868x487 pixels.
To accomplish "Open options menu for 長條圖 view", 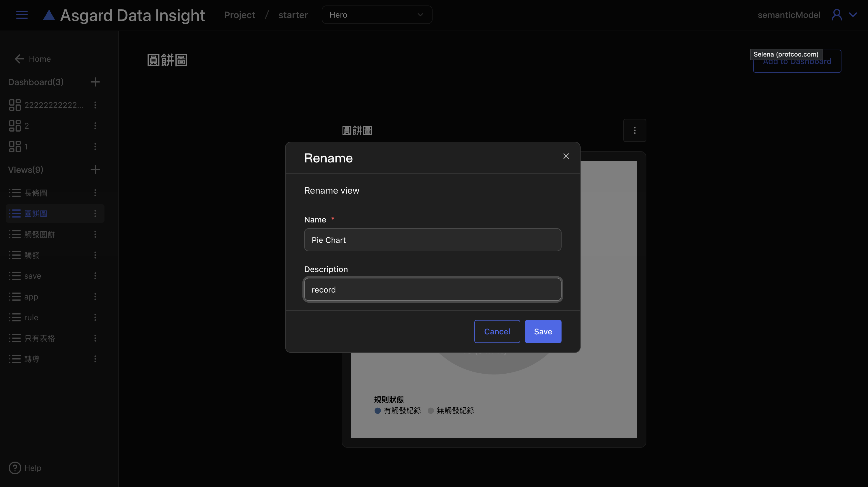I will click(x=95, y=193).
